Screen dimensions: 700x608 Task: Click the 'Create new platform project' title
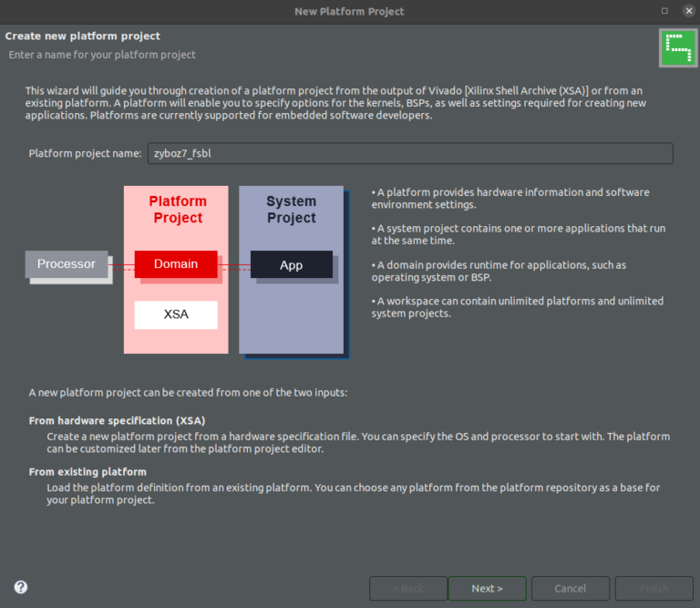(83, 36)
